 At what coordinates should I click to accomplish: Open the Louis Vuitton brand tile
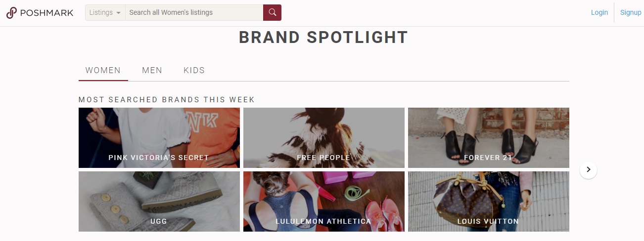tap(489, 201)
